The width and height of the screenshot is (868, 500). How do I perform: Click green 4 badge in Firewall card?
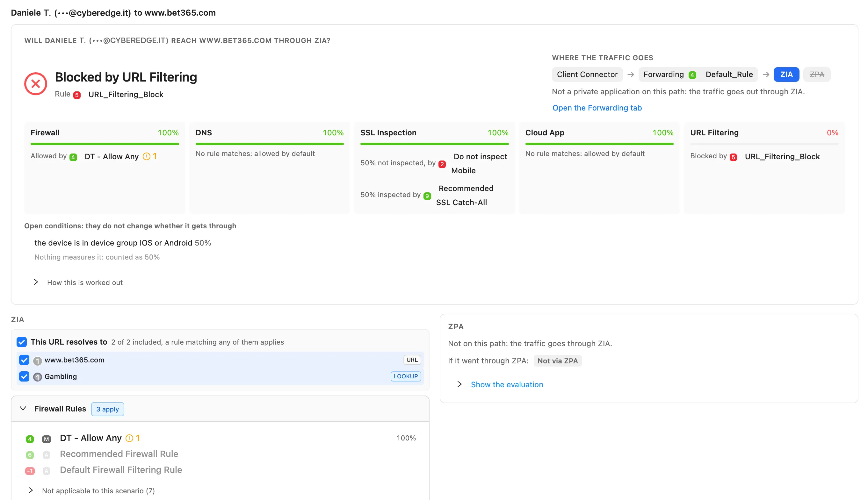click(73, 157)
